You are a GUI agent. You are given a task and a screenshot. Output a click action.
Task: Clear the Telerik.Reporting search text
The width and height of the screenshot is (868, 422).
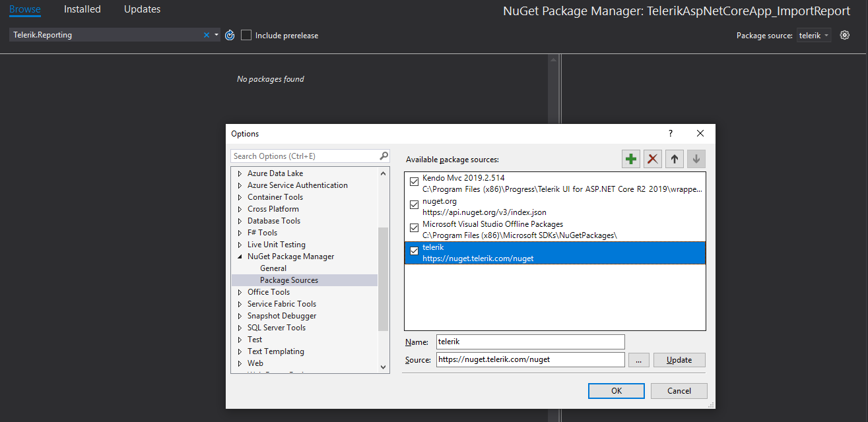pyautogui.click(x=207, y=35)
